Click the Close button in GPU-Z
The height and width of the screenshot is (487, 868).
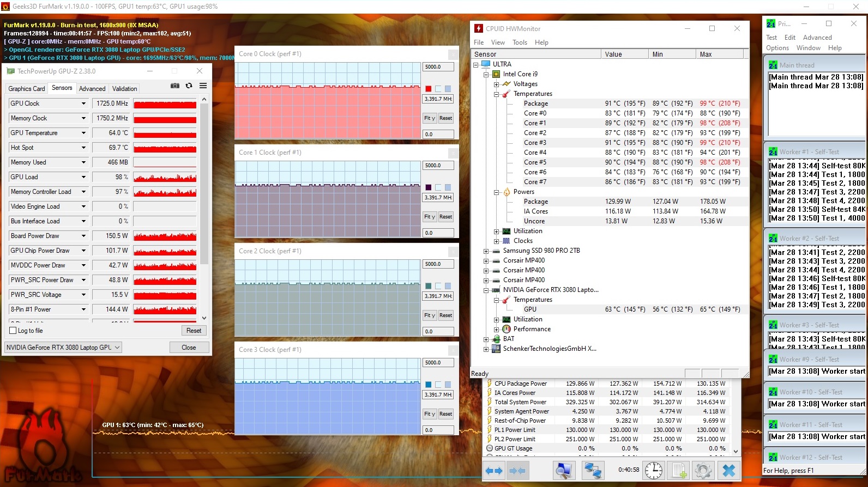(189, 348)
